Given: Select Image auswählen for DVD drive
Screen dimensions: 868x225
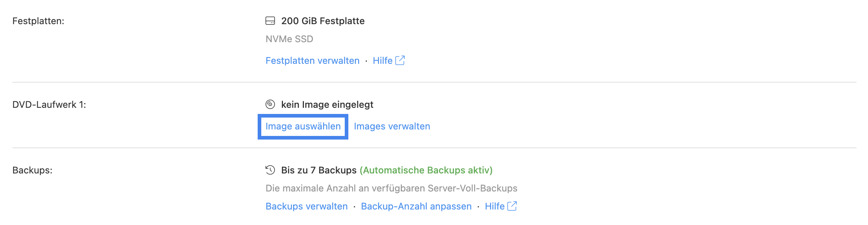Looking at the screenshot, I should [303, 127].
